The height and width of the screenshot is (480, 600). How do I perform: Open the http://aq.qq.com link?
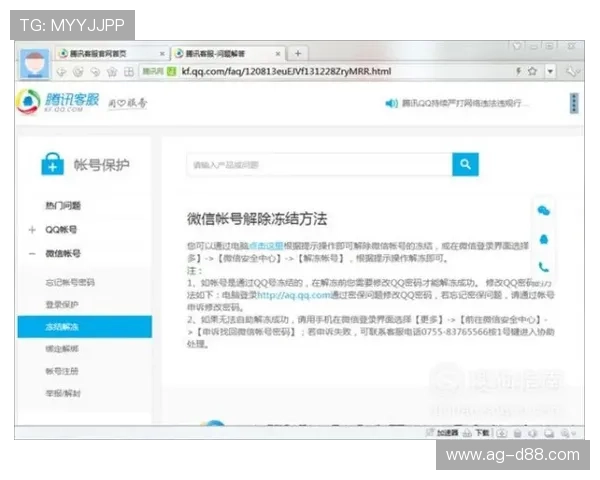tap(293, 295)
